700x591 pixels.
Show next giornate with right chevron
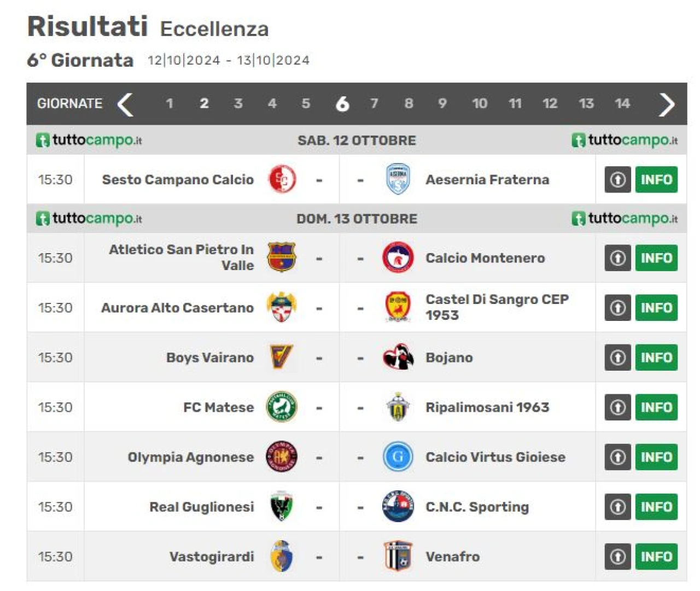tap(666, 104)
